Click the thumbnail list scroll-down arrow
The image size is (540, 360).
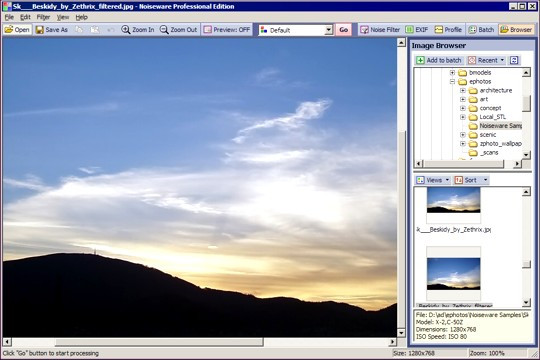[x=526, y=302]
